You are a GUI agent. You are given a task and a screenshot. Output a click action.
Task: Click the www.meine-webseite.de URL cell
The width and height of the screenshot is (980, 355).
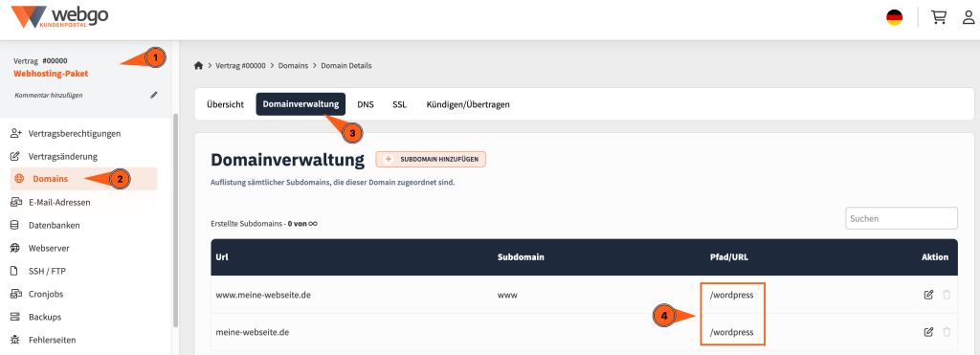click(x=263, y=295)
